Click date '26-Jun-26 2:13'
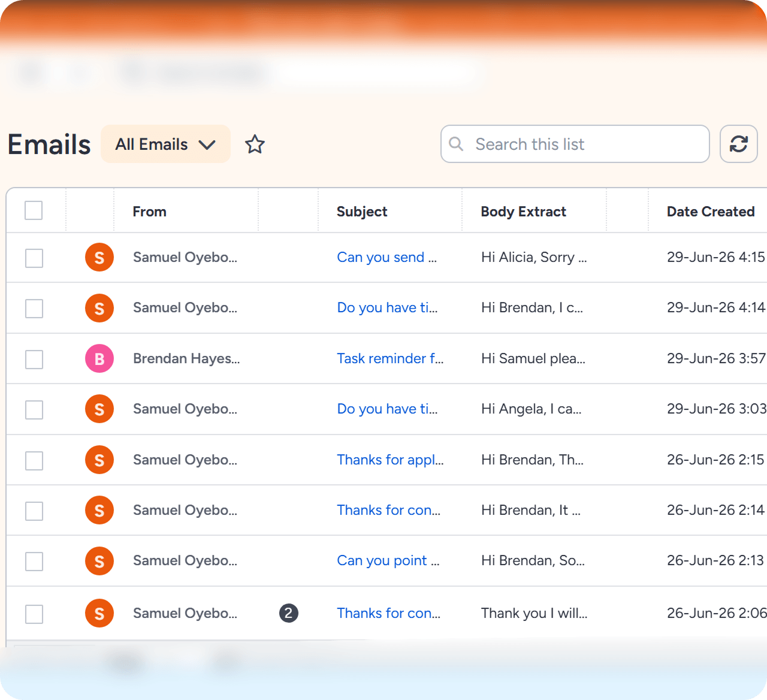767x700 pixels. point(715,560)
